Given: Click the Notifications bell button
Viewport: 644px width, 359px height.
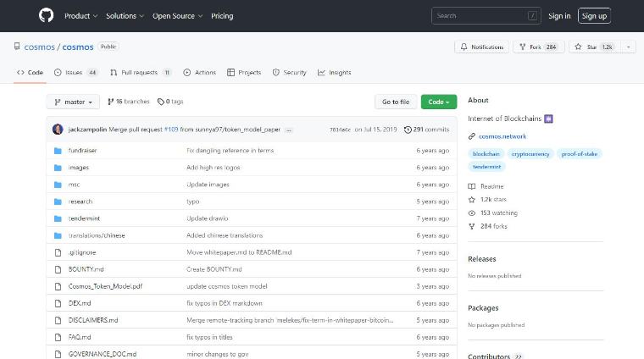Looking at the screenshot, I should 482,47.
